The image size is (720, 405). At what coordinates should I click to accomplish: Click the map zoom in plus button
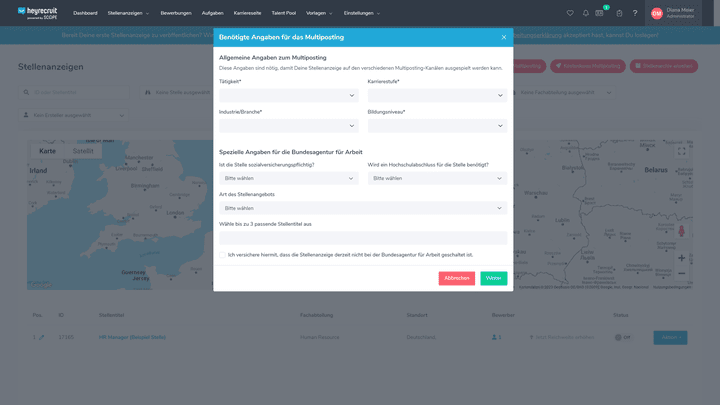coord(682,258)
